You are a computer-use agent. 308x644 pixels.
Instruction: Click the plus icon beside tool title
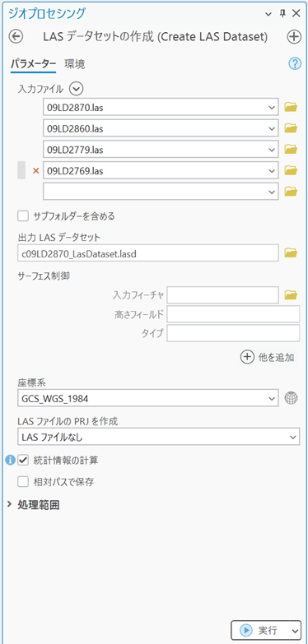pyautogui.click(x=294, y=37)
